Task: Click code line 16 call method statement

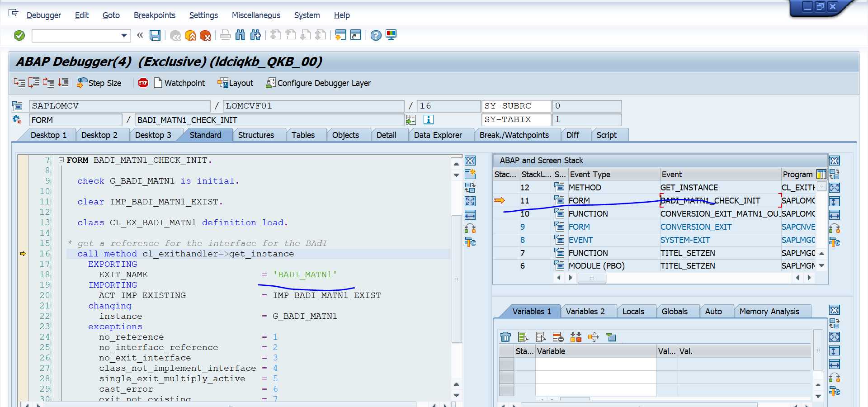Action: 185,254
